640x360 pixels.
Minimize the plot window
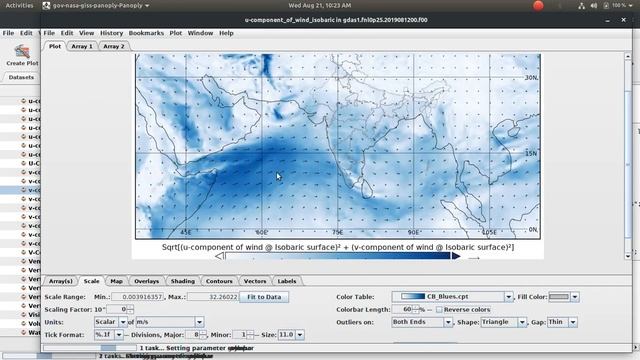(x=607, y=20)
